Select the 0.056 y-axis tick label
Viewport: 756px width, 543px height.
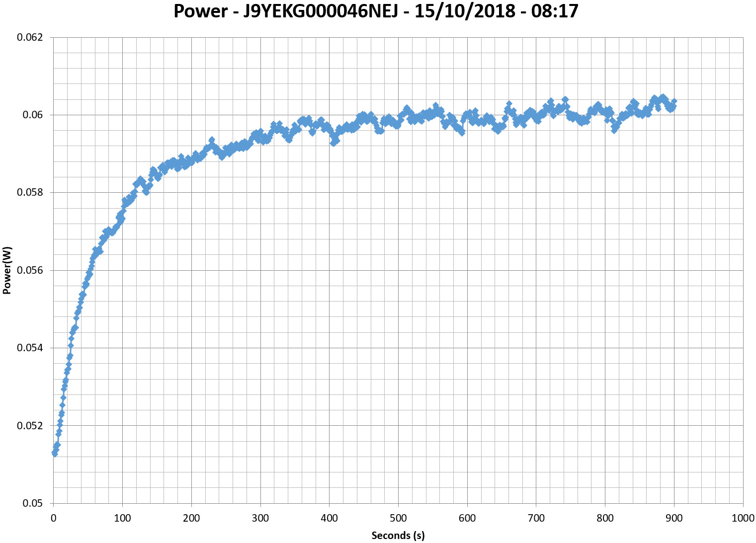coord(30,270)
